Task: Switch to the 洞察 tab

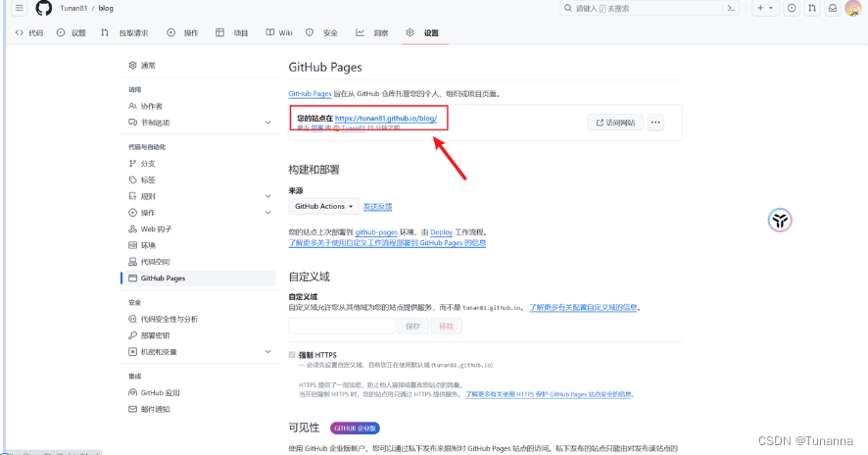Action: pos(372,32)
